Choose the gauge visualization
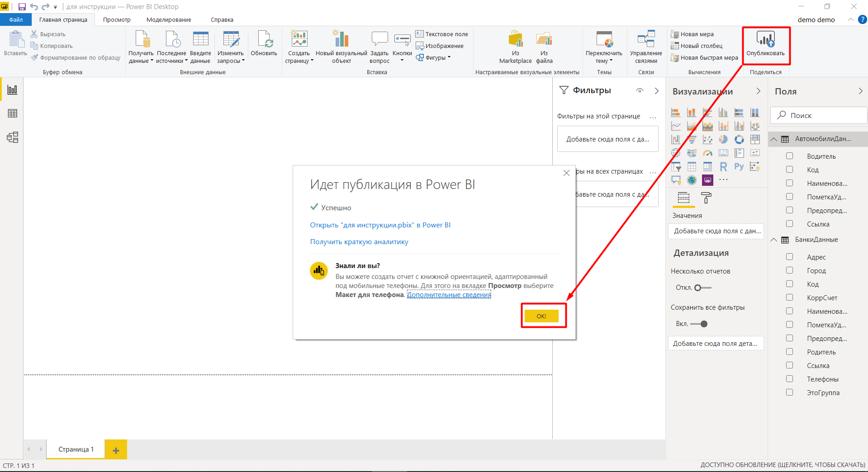This screenshot has width=868, height=472. 707,153
